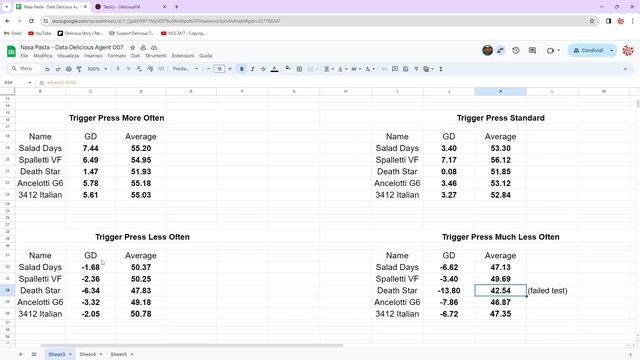Click the Condividi share button
Viewport: 640px width, 360px height.
[x=588, y=50]
